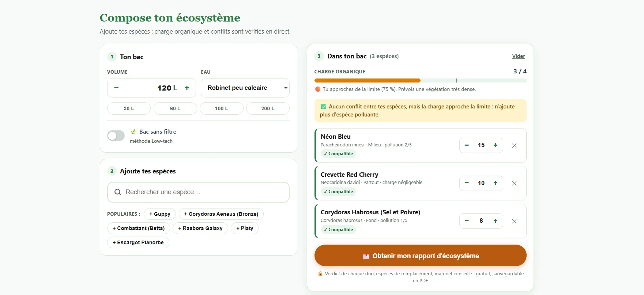Image resolution: width=644 pixels, height=295 pixels.
Task: Remove Néon Bleu with the X icon
Action: pyautogui.click(x=514, y=146)
